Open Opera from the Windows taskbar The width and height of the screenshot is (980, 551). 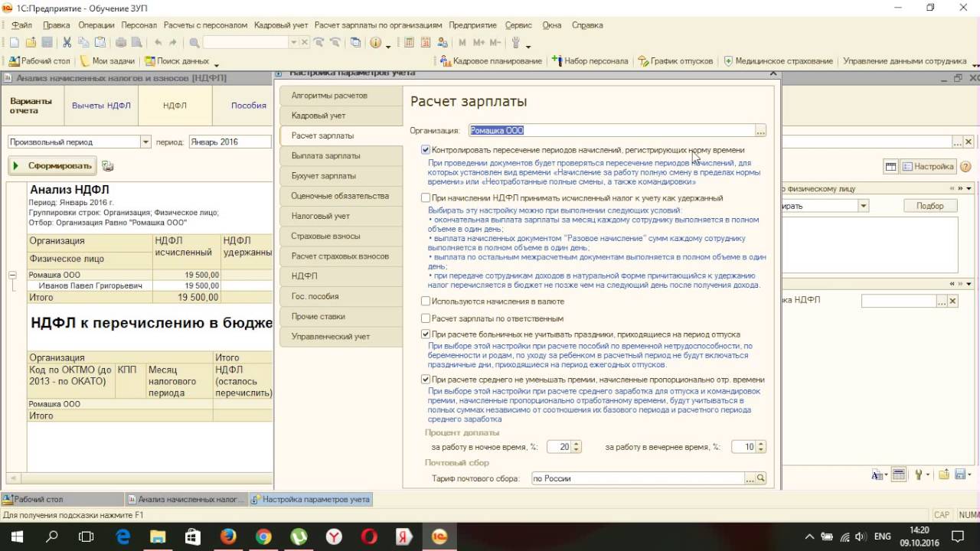click(369, 536)
